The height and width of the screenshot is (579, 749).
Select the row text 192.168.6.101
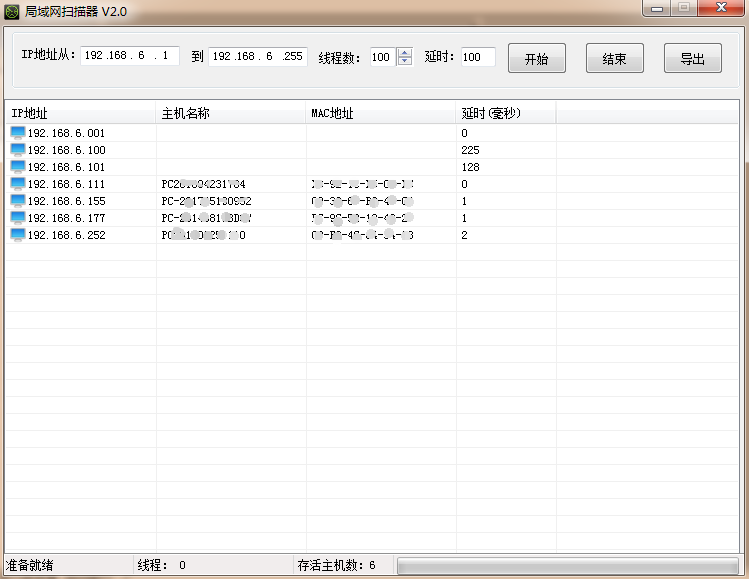pyautogui.click(x=66, y=167)
